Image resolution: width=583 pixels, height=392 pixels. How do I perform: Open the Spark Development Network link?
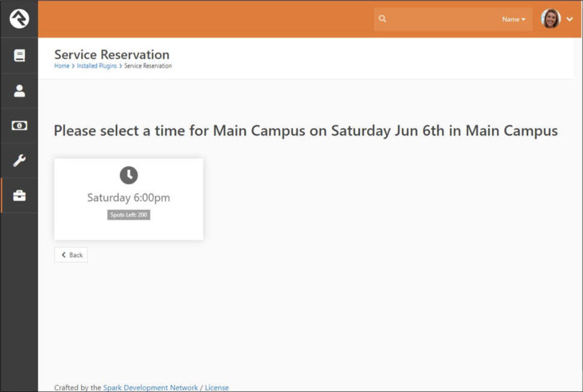[150, 388]
